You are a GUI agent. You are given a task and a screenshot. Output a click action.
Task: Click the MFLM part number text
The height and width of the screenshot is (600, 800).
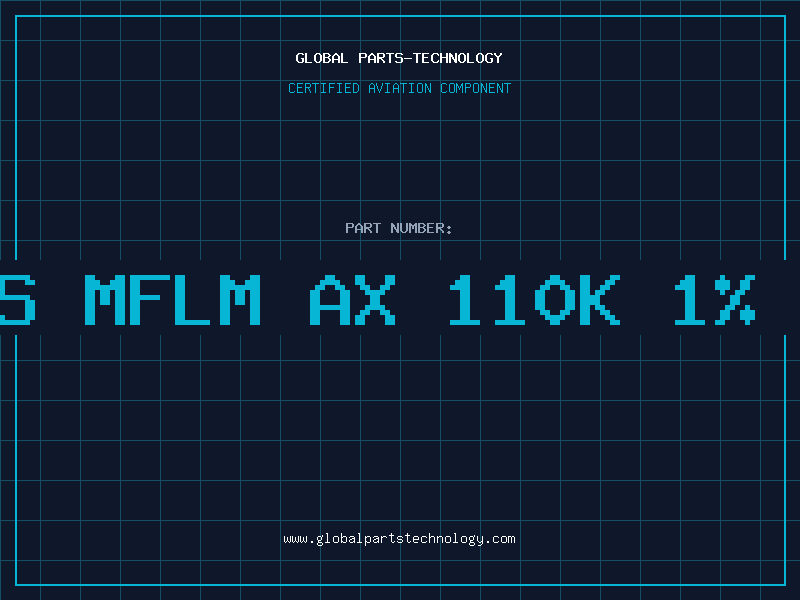point(172,300)
